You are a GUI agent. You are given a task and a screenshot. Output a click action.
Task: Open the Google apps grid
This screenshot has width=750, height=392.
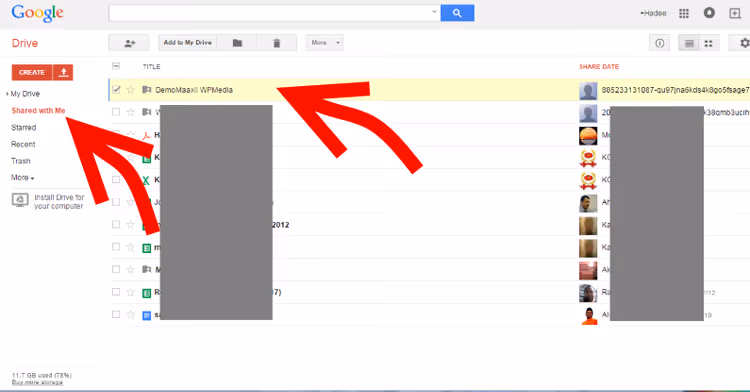[684, 13]
